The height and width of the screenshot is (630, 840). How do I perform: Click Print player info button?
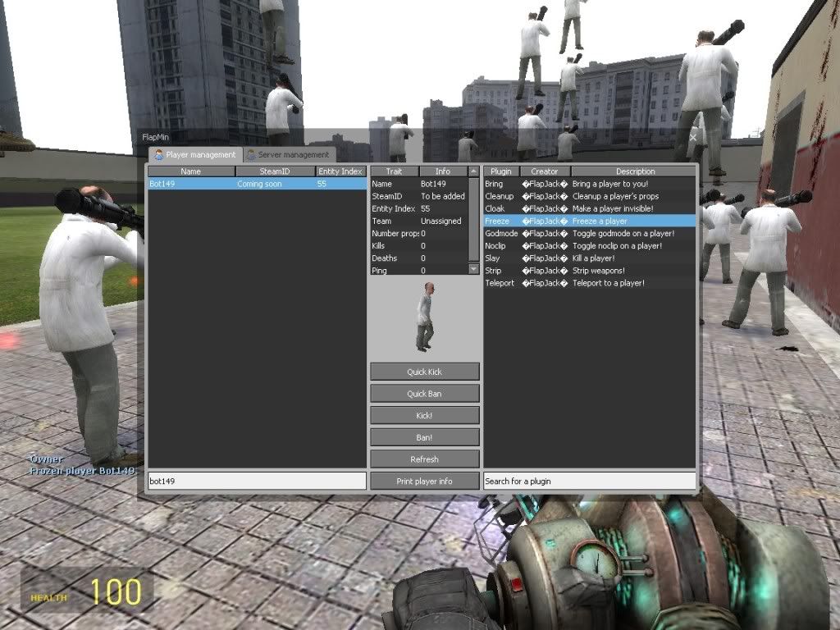[425, 481]
